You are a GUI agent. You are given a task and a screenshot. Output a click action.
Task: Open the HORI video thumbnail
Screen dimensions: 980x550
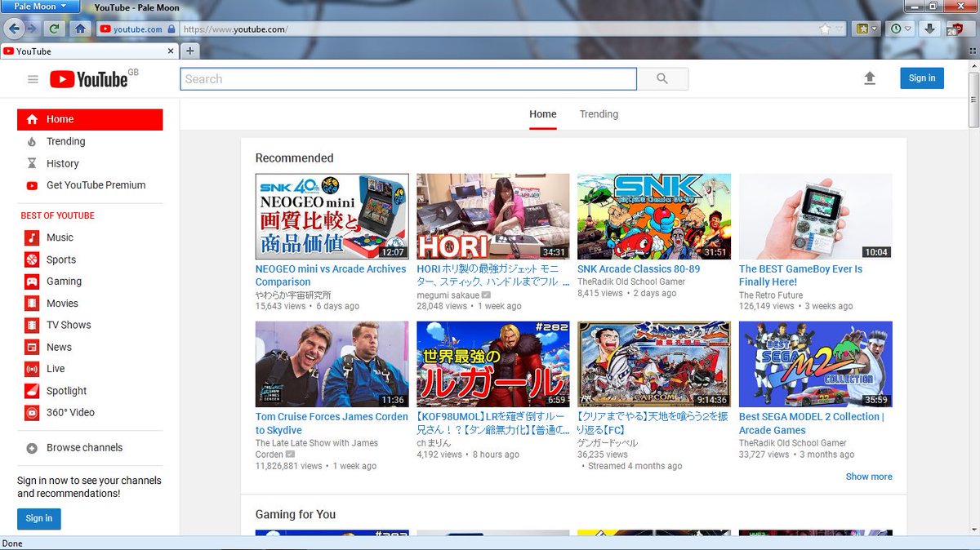tap(493, 216)
